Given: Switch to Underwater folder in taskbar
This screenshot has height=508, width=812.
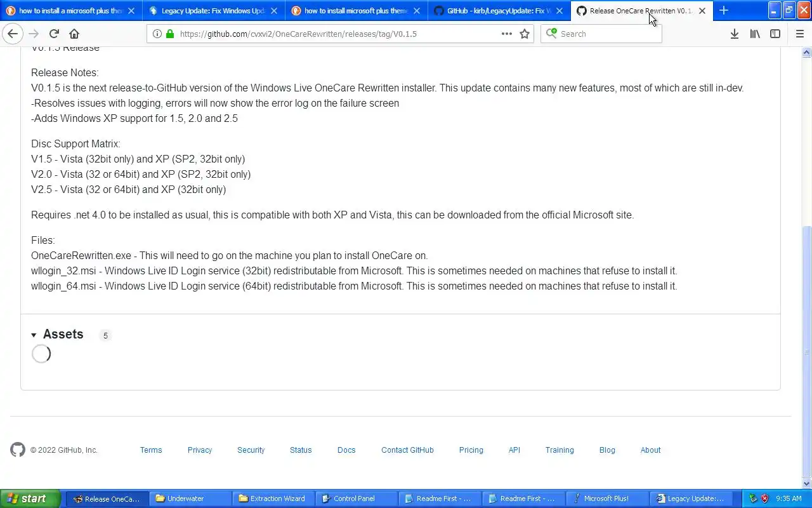Looking at the screenshot, I should click(190, 498).
